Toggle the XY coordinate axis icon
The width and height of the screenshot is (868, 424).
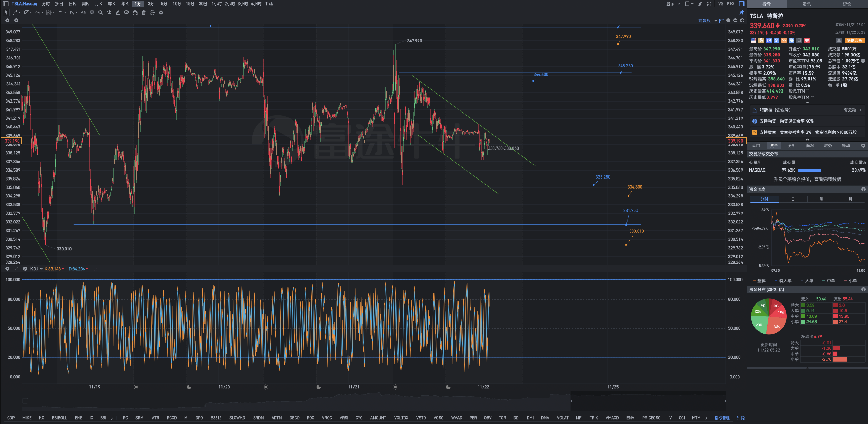click(x=721, y=21)
